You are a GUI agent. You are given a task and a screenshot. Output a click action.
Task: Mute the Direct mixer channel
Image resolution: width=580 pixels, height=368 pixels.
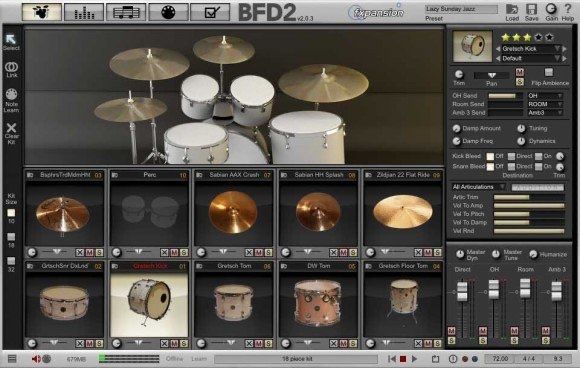tap(451, 331)
